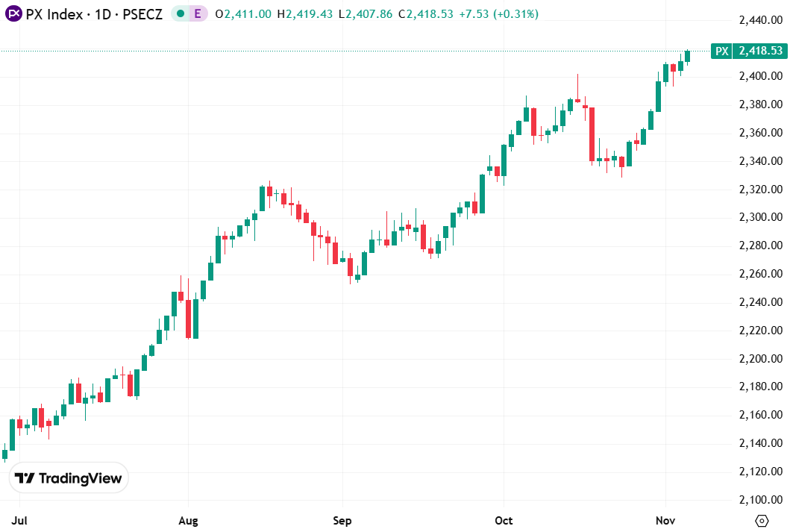Click the PX Index symbol name
The width and height of the screenshot is (790, 532).
point(53,14)
